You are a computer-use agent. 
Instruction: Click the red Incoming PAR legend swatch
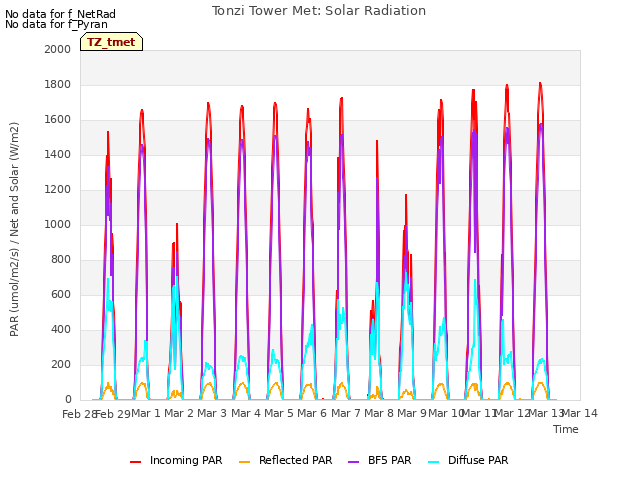(x=135, y=462)
